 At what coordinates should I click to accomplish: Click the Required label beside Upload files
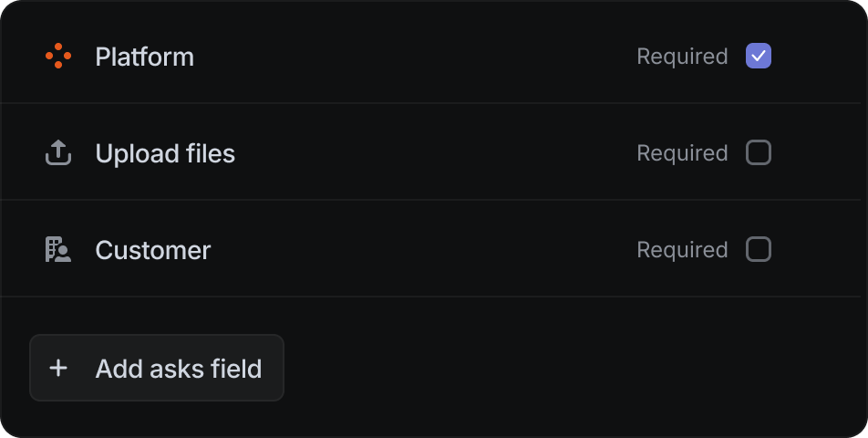(x=682, y=153)
